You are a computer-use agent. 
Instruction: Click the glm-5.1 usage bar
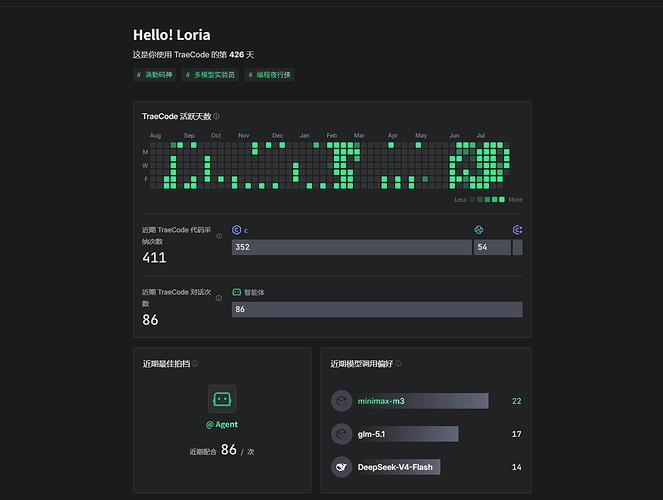tap(406, 434)
